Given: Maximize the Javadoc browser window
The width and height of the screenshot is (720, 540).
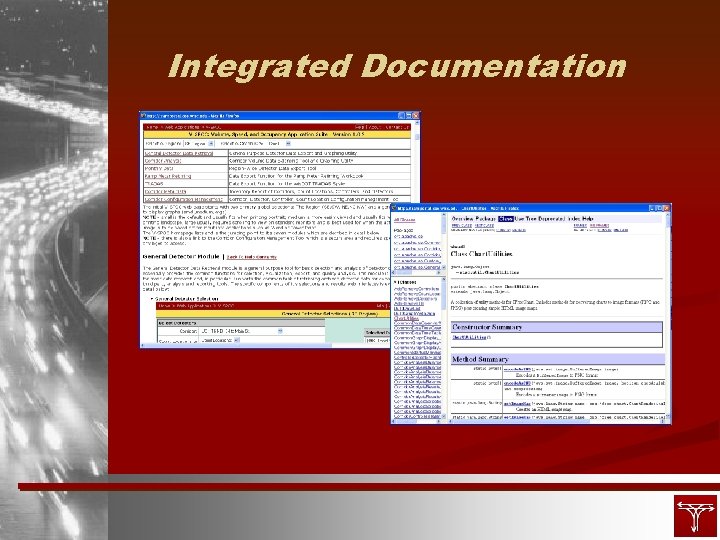Looking at the screenshot, I should pyautogui.click(x=659, y=208).
